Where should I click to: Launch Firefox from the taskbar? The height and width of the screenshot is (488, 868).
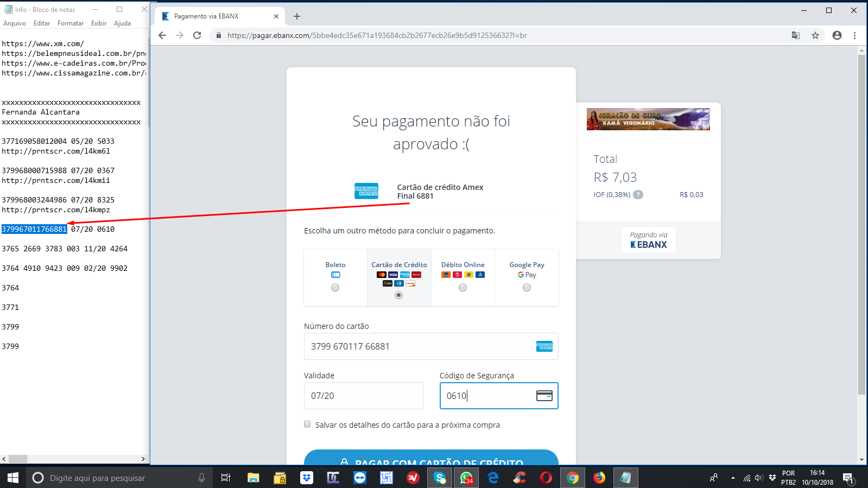click(599, 478)
